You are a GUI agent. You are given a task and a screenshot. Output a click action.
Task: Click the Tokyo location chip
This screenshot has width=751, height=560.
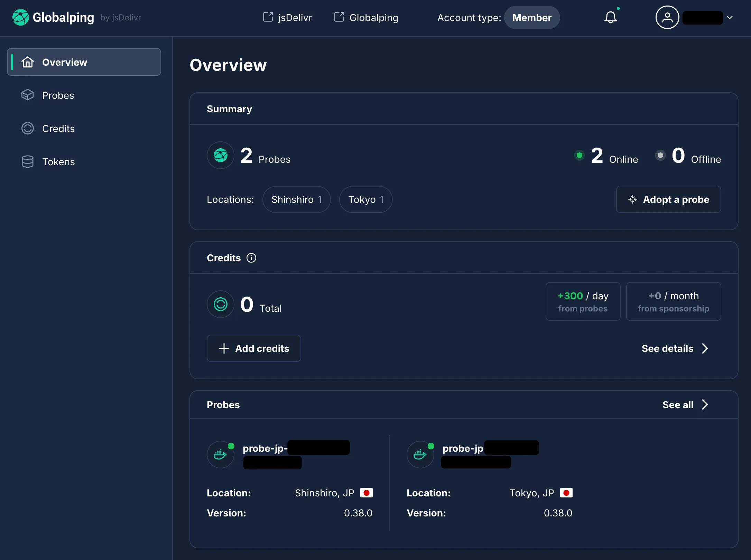365,199
